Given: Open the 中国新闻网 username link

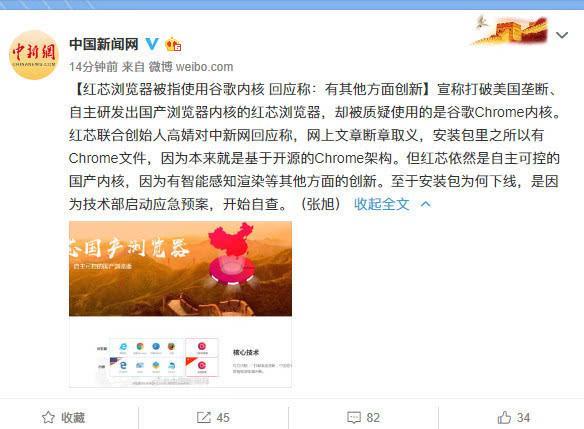Looking at the screenshot, I should point(104,44).
